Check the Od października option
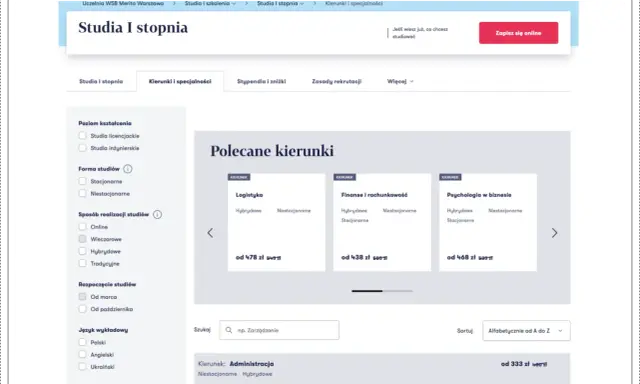The image size is (640, 384). pos(82,309)
